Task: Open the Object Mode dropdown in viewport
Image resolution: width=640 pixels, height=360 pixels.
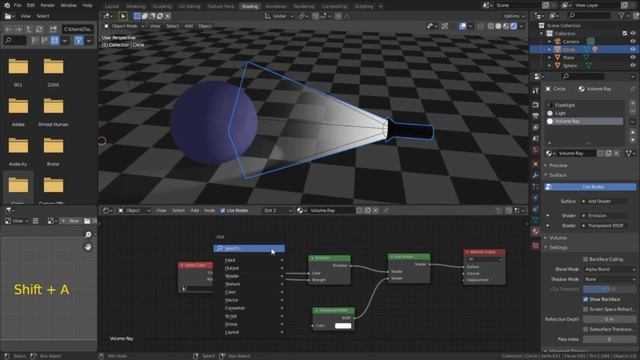Action: [124, 26]
